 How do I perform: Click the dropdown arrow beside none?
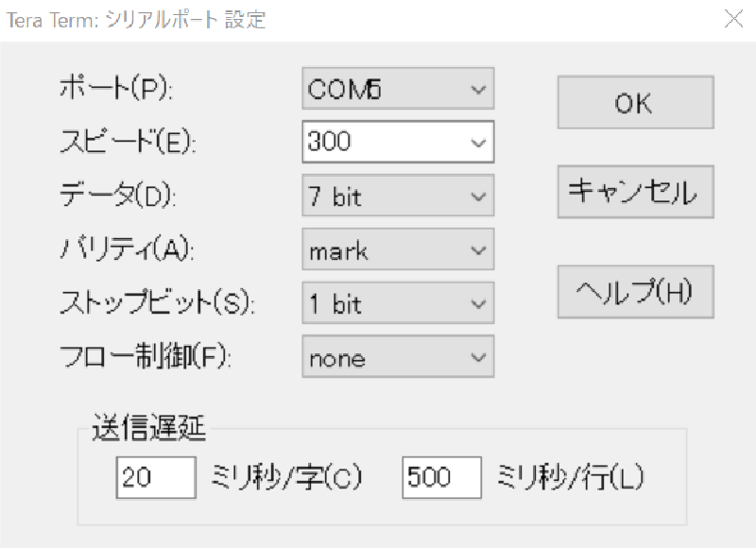coord(478,357)
